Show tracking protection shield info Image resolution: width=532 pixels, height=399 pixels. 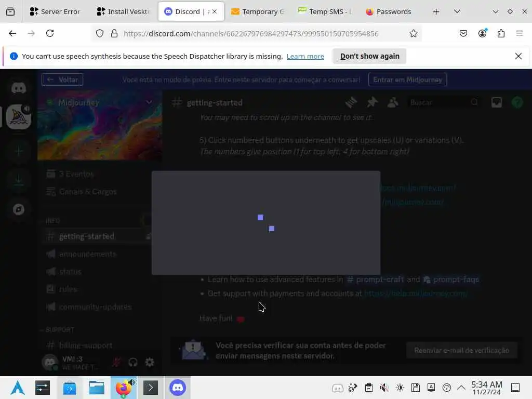(99, 33)
